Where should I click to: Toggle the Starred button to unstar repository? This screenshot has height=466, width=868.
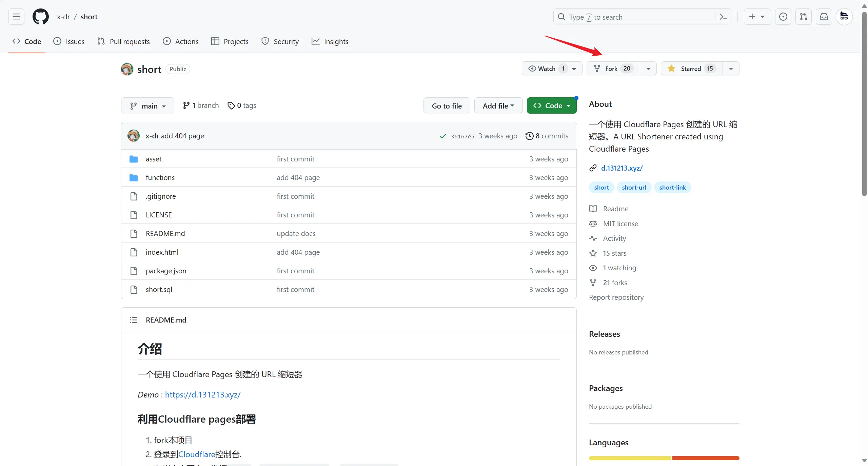[x=692, y=69]
